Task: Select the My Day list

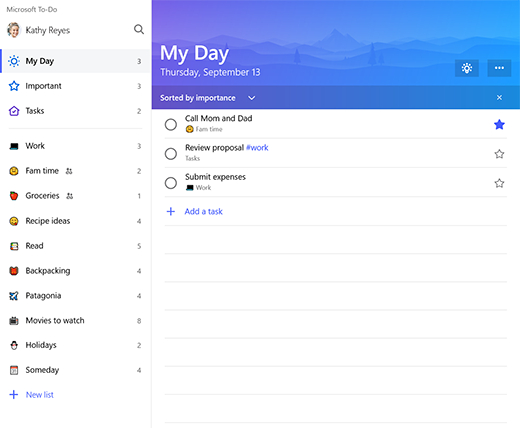Action: pos(76,61)
